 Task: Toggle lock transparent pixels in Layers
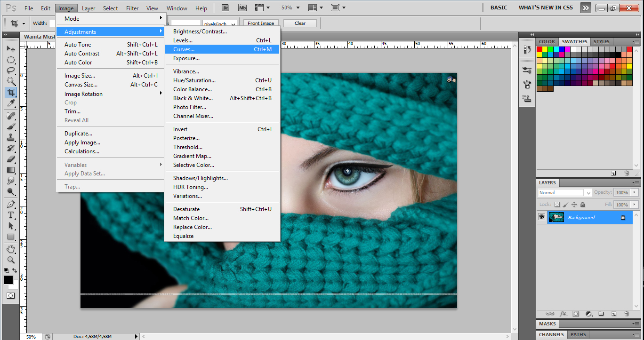click(x=557, y=205)
